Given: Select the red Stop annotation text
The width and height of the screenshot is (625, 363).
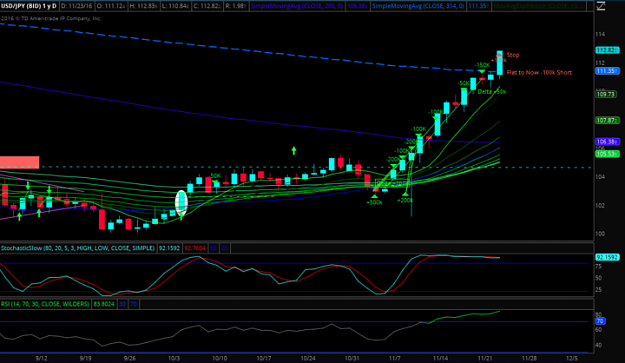Looking at the screenshot, I should coord(513,55).
